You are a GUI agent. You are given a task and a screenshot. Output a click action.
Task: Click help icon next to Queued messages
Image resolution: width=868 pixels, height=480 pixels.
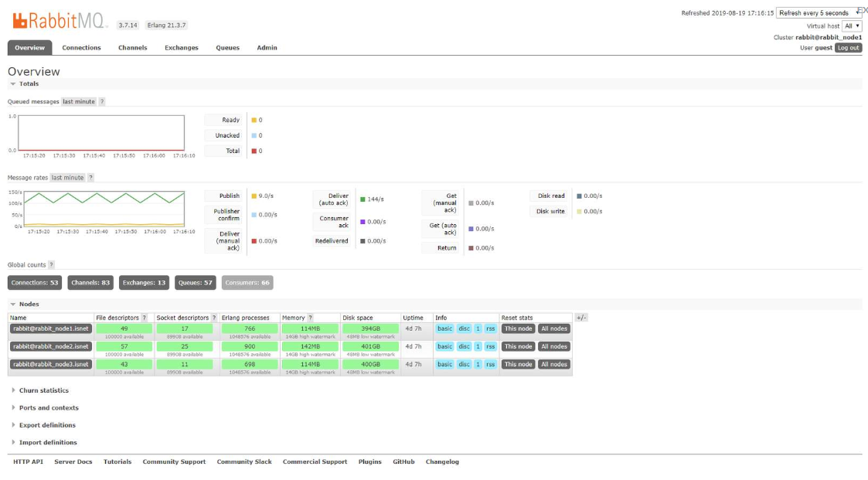(102, 102)
